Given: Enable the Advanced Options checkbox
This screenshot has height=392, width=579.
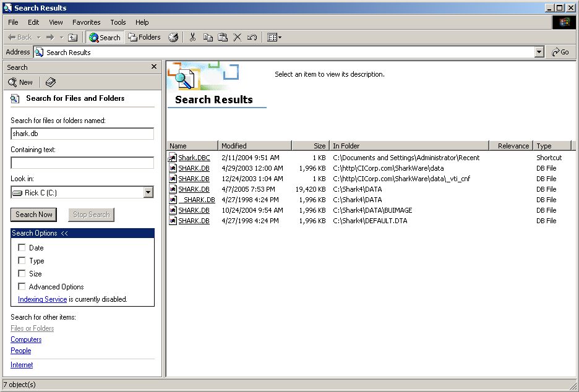Looking at the screenshot, I should coord(22,286).
